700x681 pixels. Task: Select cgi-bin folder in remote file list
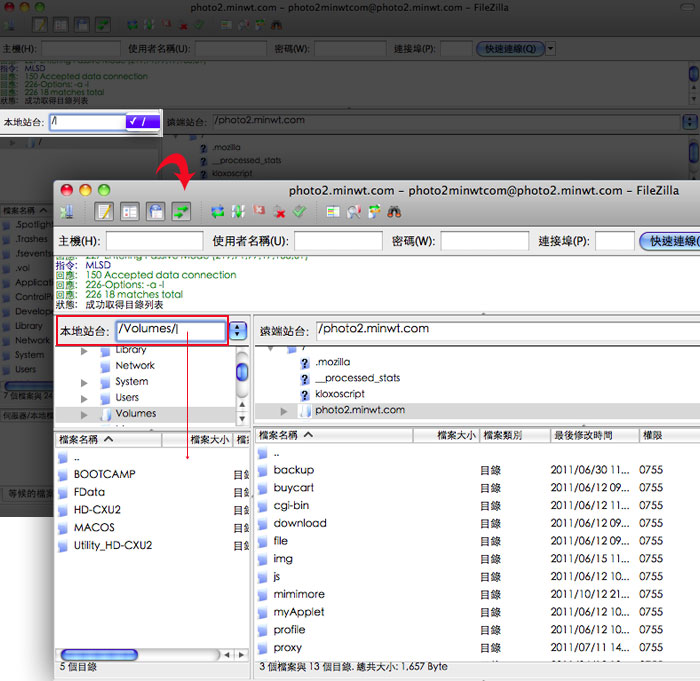pyautogui.click(x=291, y=505)
